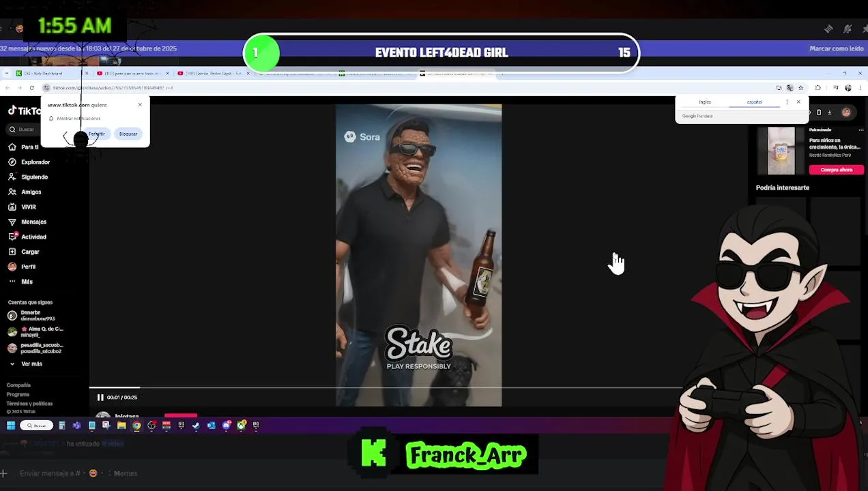Open Discord from the taskbar
The width and height of the screenshot is (868, 491).
pyautogui.click(x=227, y=426)
